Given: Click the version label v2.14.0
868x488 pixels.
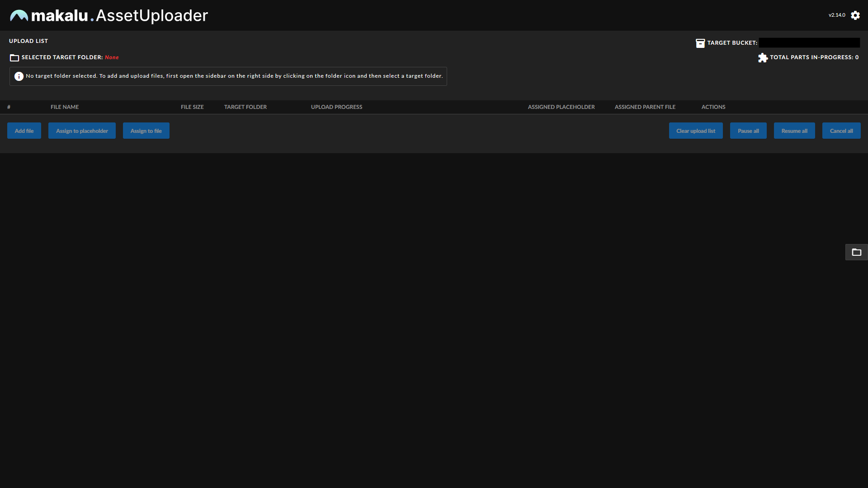Looking at the screenshot, I should point(837,15).
